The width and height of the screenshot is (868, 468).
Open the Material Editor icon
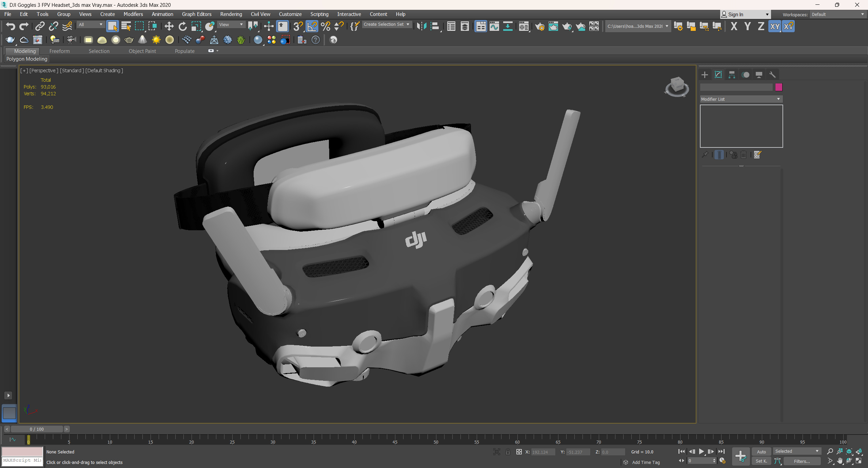click(x=524, y=26)
